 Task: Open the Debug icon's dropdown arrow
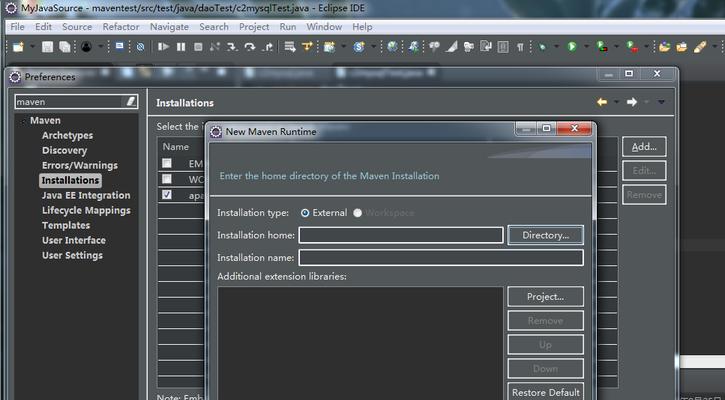556,47
